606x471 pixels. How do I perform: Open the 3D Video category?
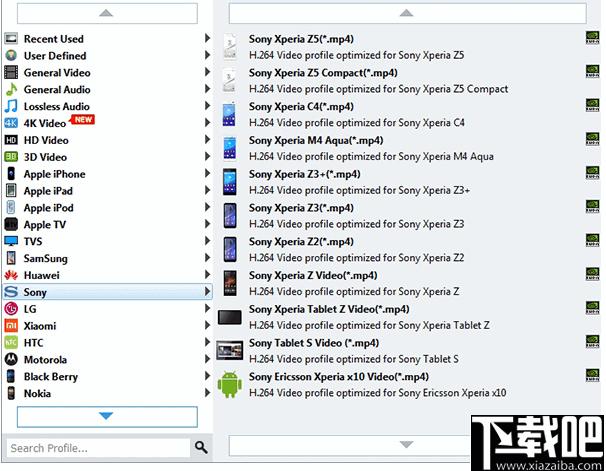[107, 157]
